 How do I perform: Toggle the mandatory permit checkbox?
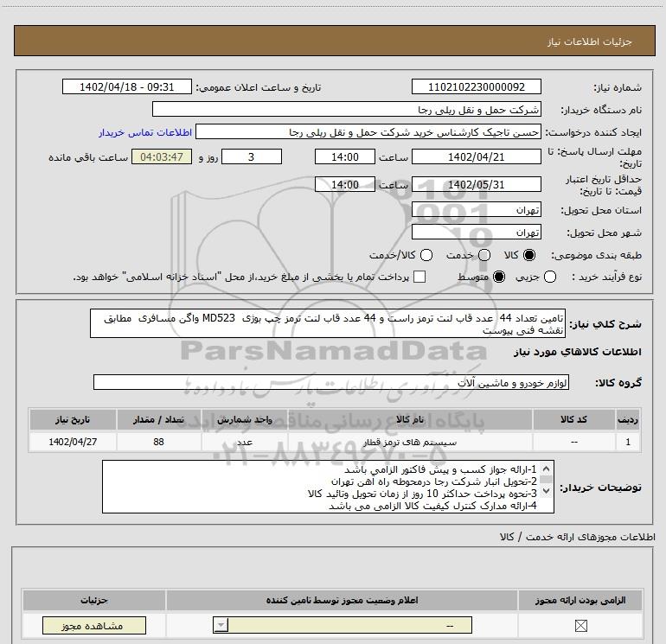coord(580,626)
